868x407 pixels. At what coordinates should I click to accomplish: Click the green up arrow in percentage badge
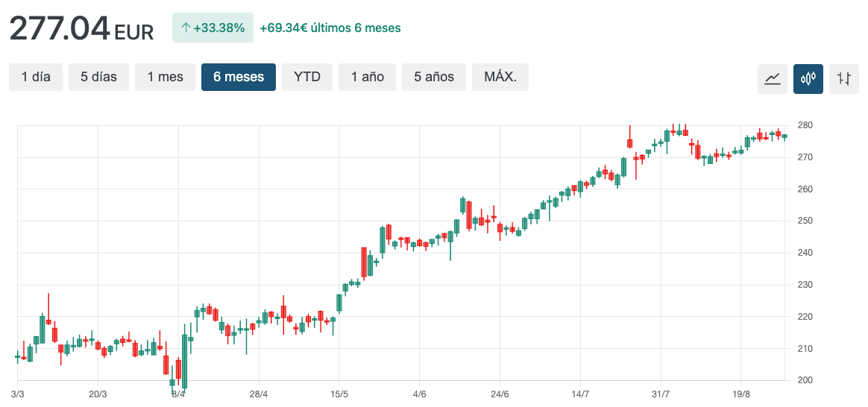coord(186,28)
